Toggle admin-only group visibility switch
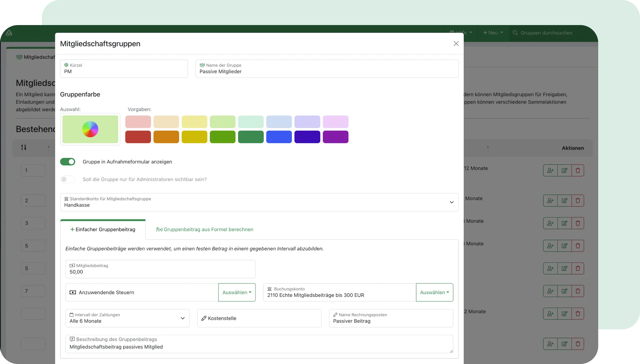 [68, 179]
